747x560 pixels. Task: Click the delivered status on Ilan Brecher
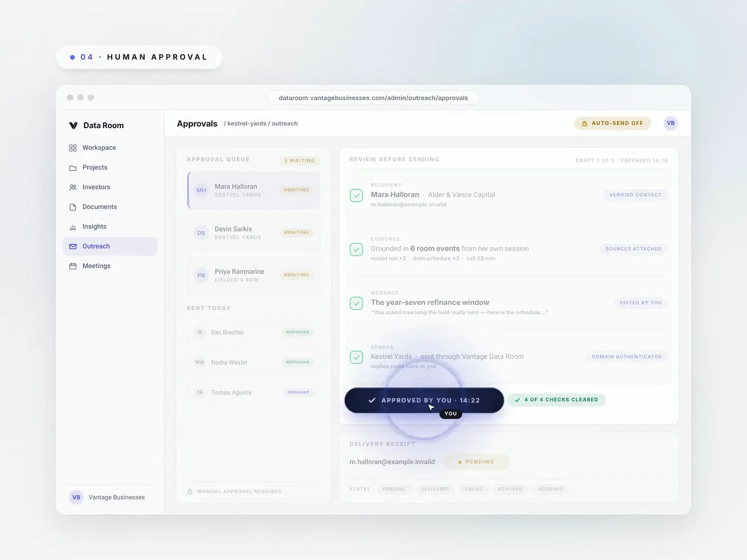tap(297, 332)
